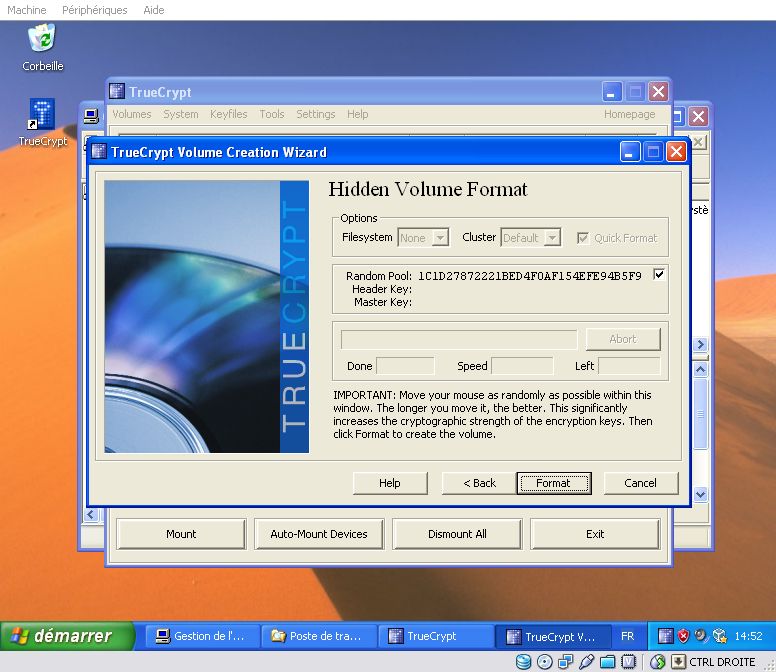Open the Filesystem dropdown showing None
This screenshot has height=672, width=776.
(x=424, y=238)
